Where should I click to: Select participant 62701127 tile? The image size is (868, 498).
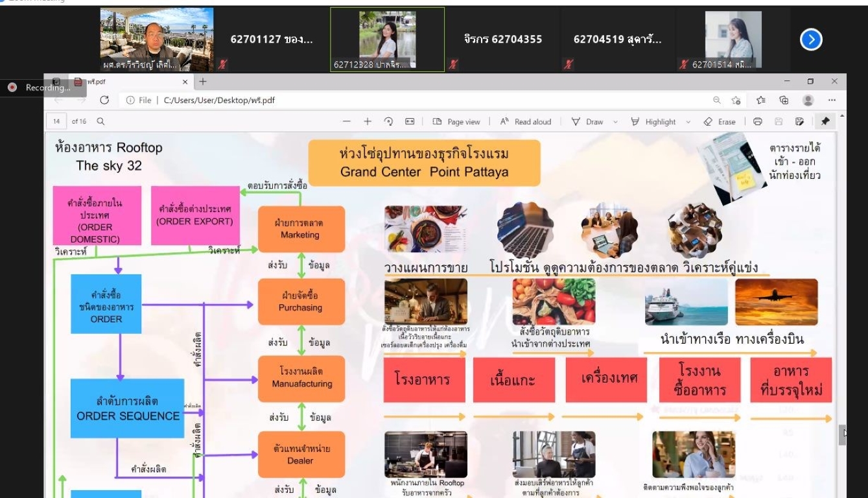tap(272, 40)
